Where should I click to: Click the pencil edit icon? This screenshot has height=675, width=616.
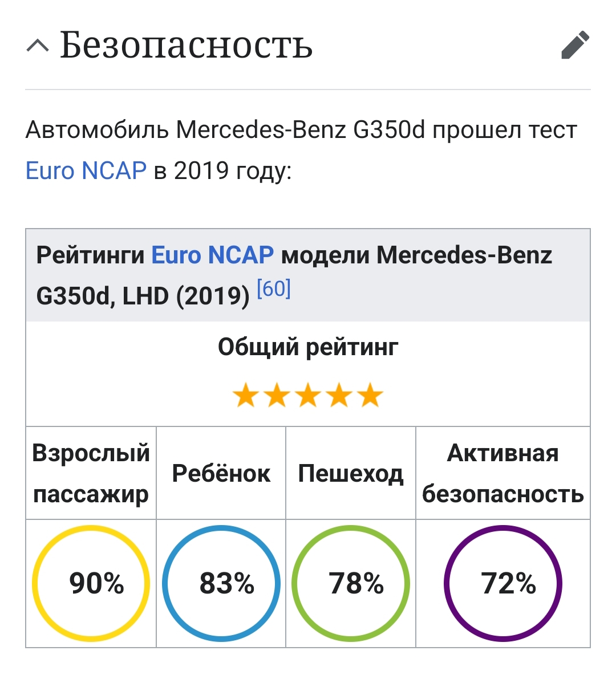(575, 46)
